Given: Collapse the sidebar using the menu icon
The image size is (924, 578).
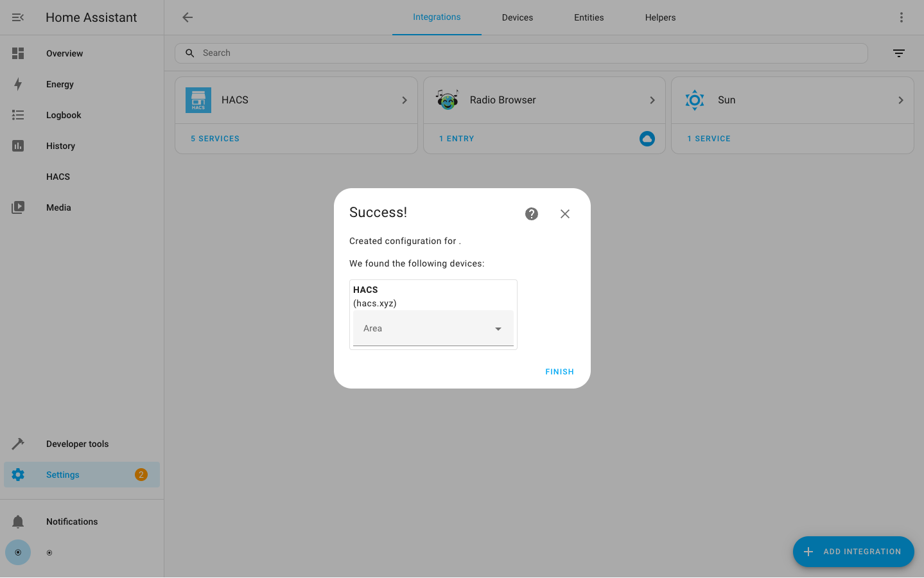Looking at the screenshot, I should tap(18, 17).
